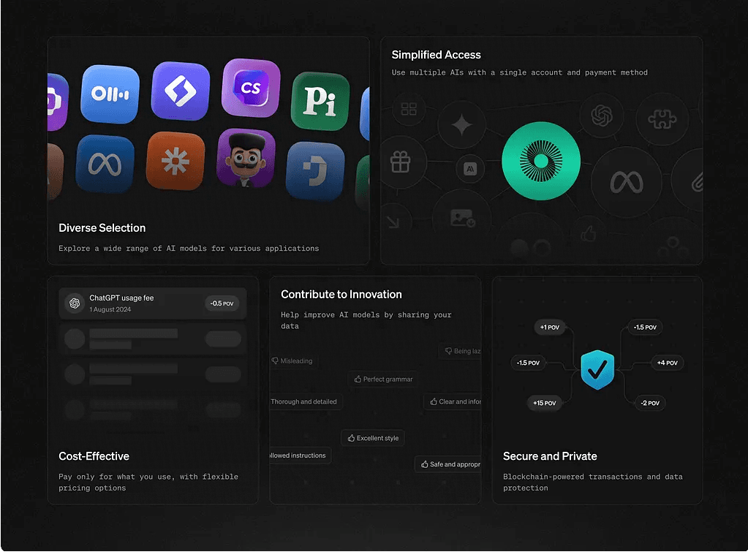Click the orange asterisk Claude app icon

pyautogui.click(x=175, y=161)
